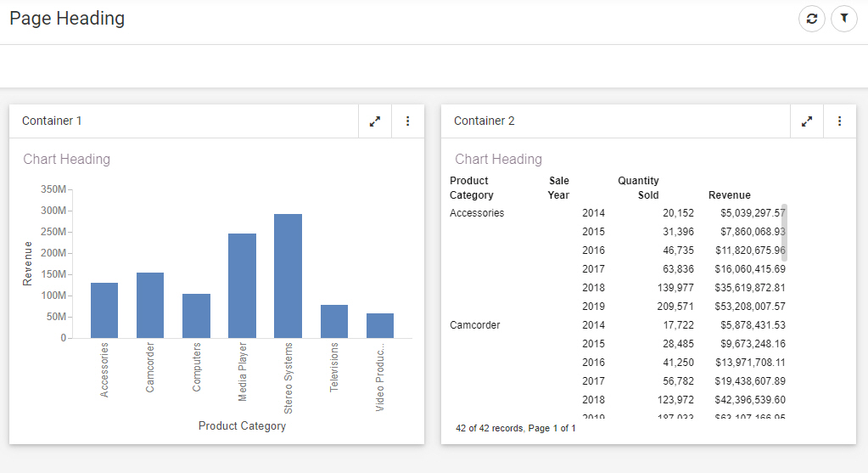
Task: Click the Camcorder revenue bar
Action: (150, 305)
